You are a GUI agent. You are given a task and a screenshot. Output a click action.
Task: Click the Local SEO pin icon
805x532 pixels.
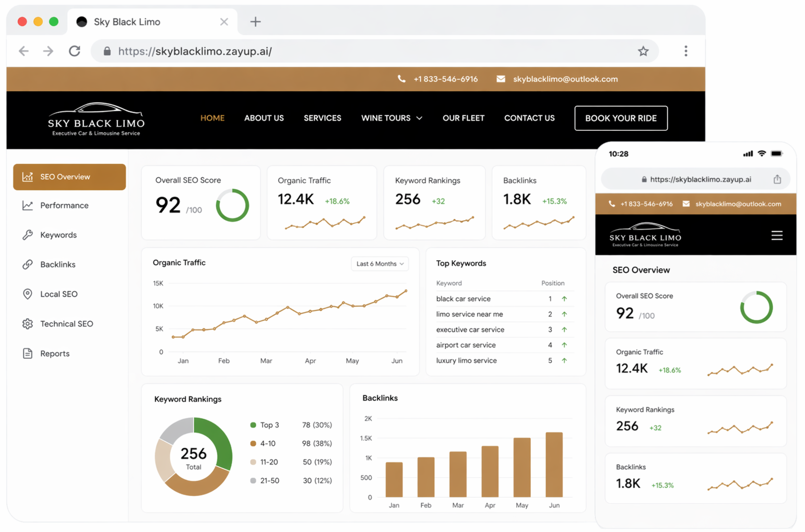pos(28,294)
